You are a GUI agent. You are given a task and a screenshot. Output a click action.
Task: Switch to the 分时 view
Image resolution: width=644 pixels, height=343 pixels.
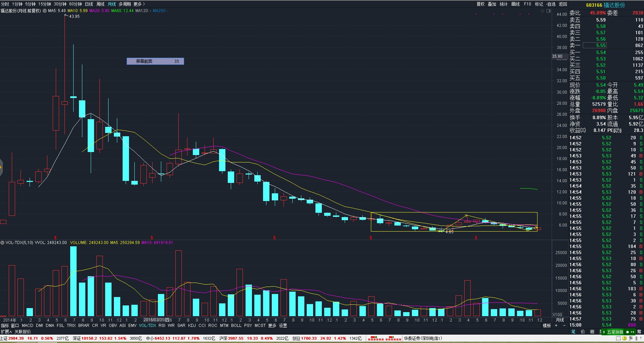[5, 4]
